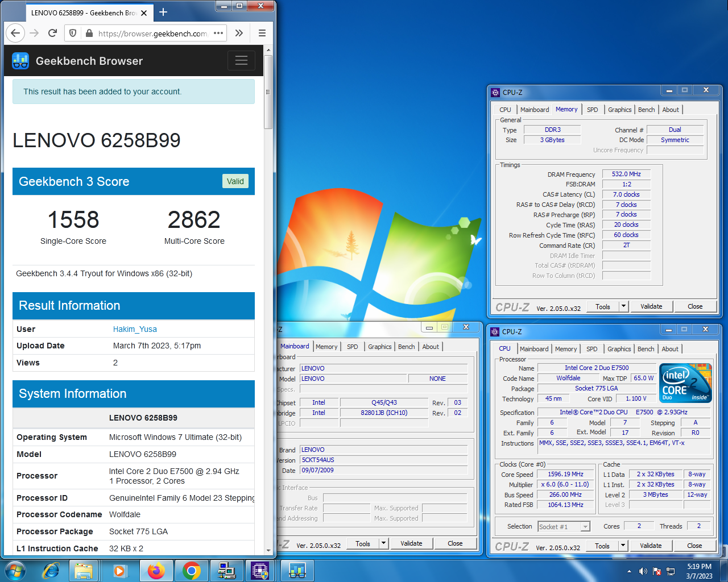This screenshot has width=728, height=582.
Task: Open the SPD tab in Mainboard CPU-Z window
Action: point(353,347)
